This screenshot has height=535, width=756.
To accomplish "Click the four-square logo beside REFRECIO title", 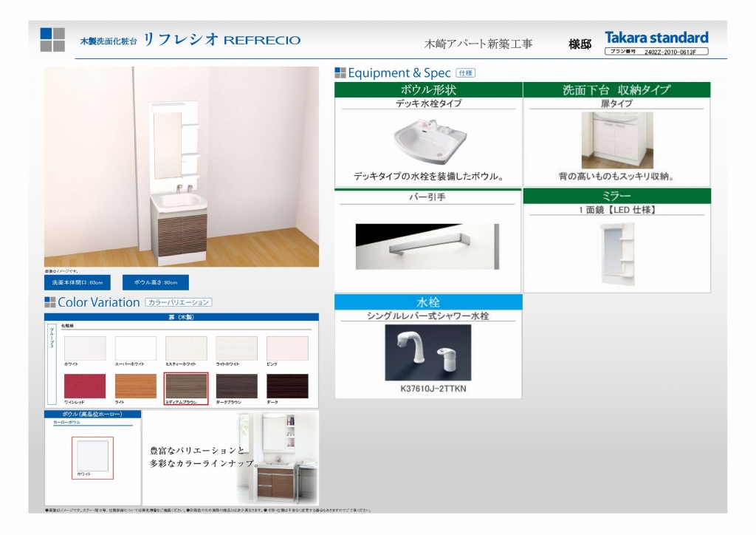I will coord(52,39).
